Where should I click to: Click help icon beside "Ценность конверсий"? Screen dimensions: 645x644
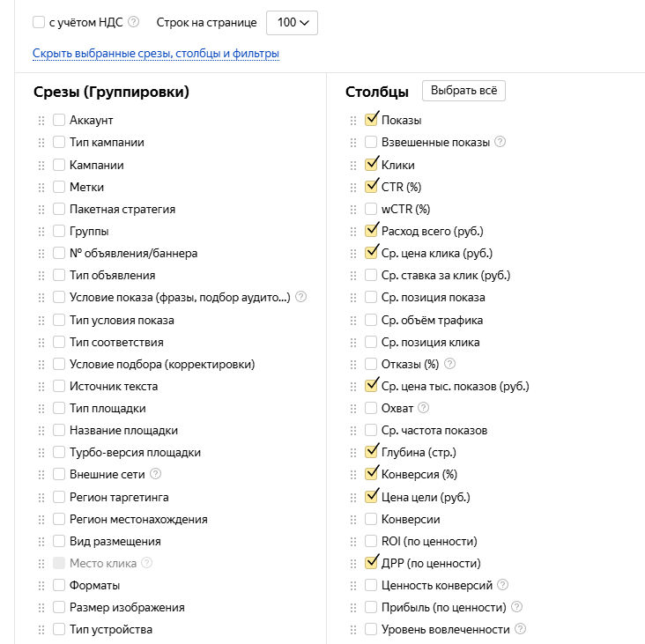(501, 585)
